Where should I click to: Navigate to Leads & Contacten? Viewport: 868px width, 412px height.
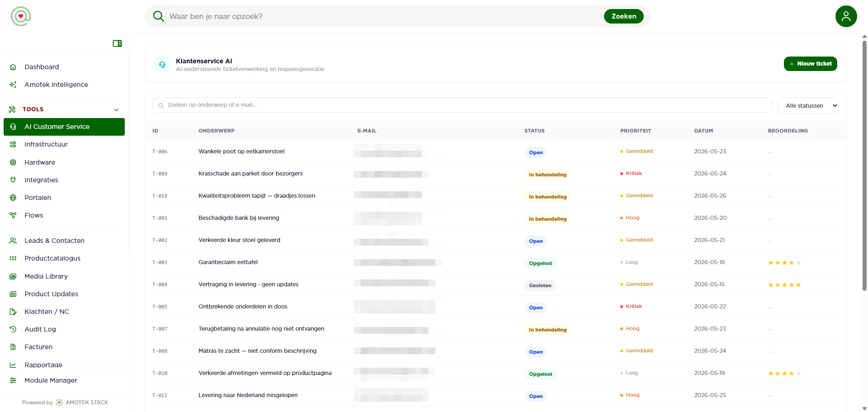pos(64,241)
